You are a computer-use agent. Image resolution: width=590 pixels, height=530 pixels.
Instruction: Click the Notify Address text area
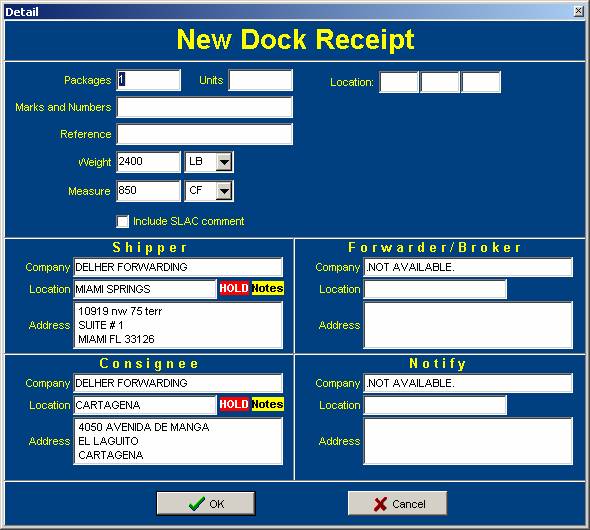pos(468,441)
